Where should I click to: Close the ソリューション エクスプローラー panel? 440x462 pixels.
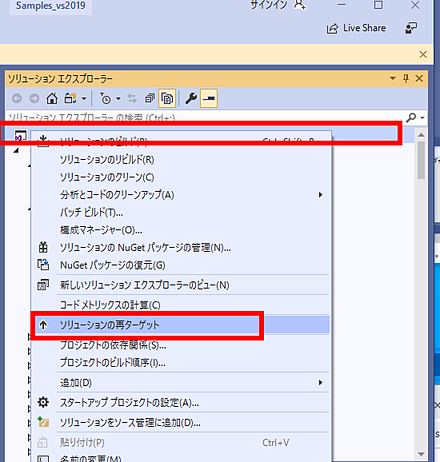pyautogui.click(x=419, y=78)
